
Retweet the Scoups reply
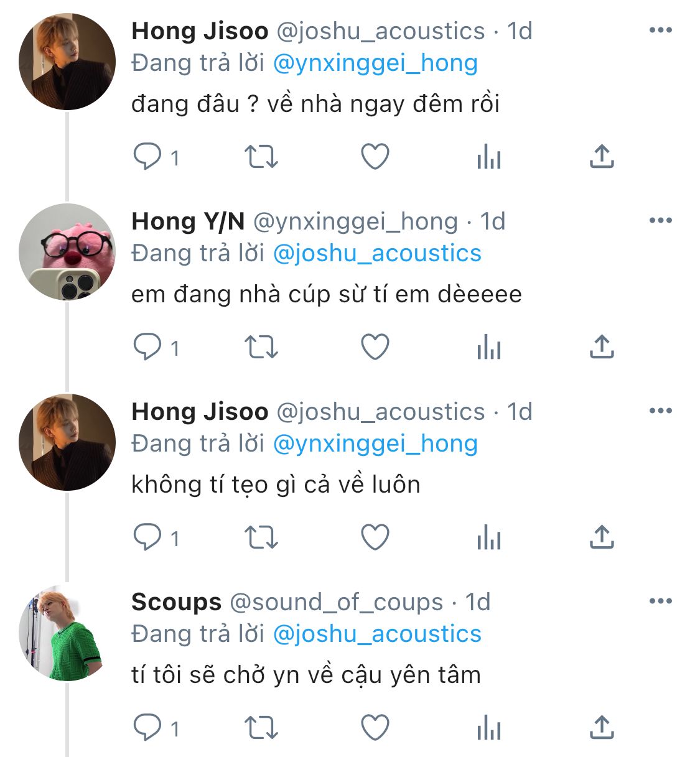click(261, 728)
